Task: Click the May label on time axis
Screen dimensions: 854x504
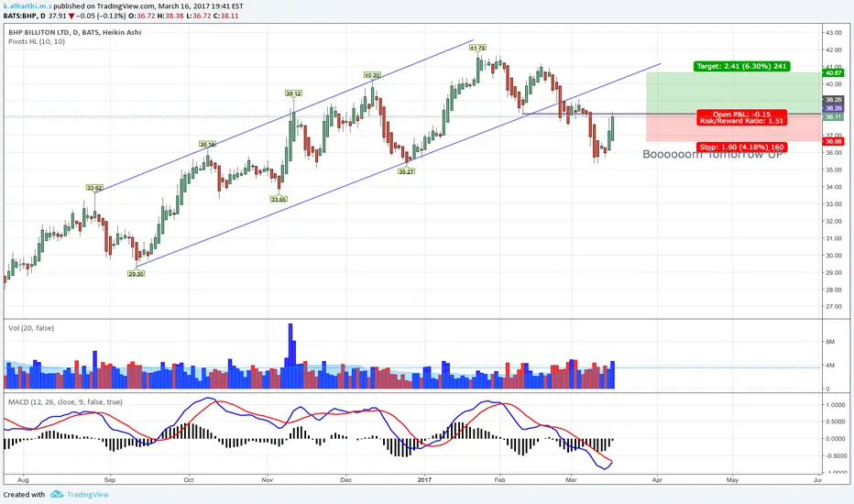Action: [732, 480]
